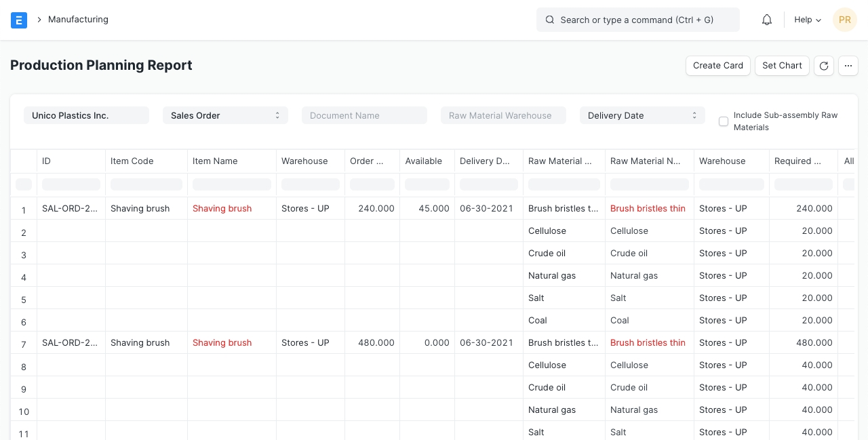Click the Item Code column header

point(132,161)
